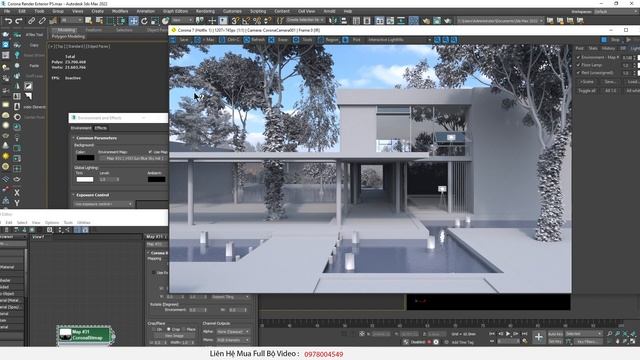Click the Floor Lamp intensity value field

[627, 65]
